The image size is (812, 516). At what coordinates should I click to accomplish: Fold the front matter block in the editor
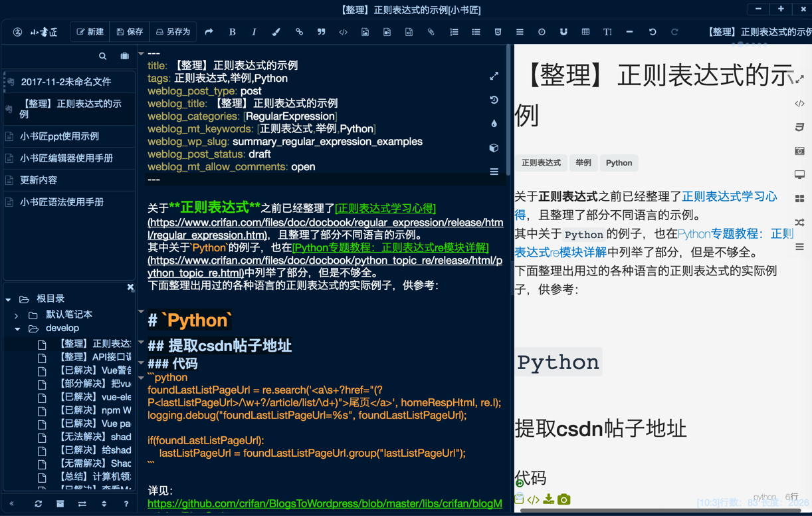coord(141,53)
